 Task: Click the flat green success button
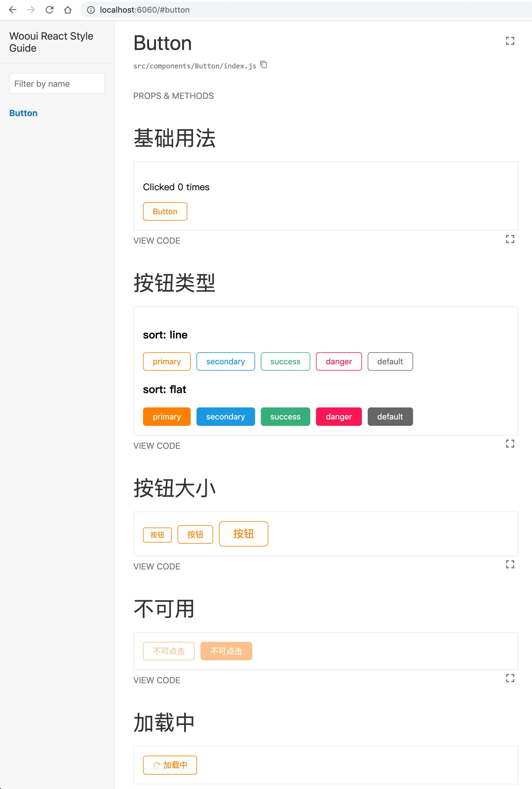285,416
